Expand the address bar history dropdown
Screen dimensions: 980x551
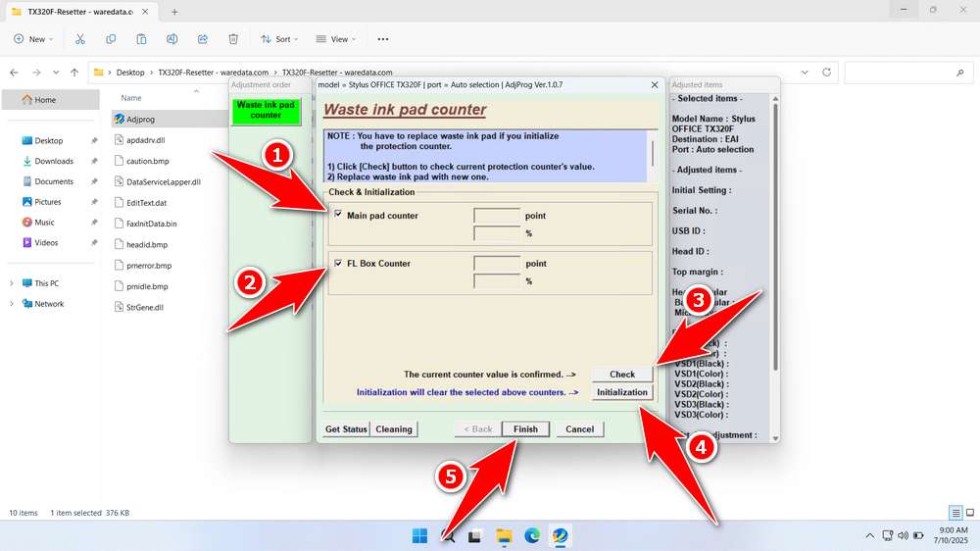pyautogui.click(x=805, y=73)
